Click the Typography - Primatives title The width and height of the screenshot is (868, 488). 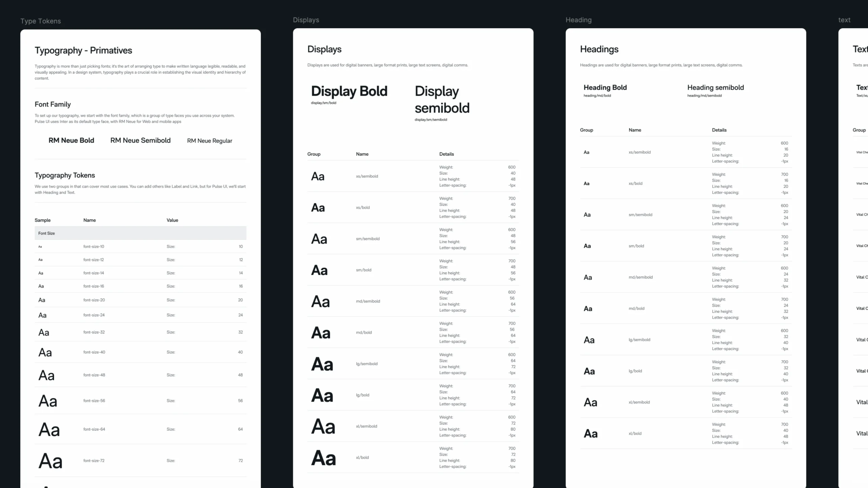pos(83,50)
